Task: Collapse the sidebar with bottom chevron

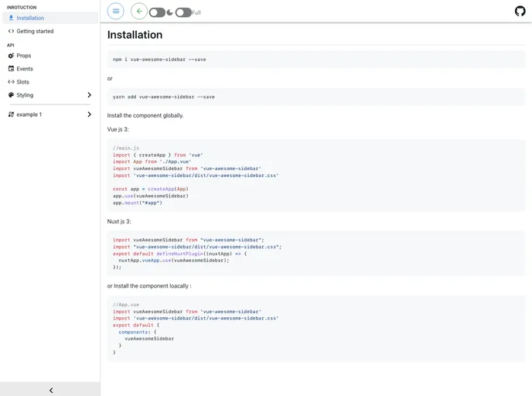Action: (51, 390)
